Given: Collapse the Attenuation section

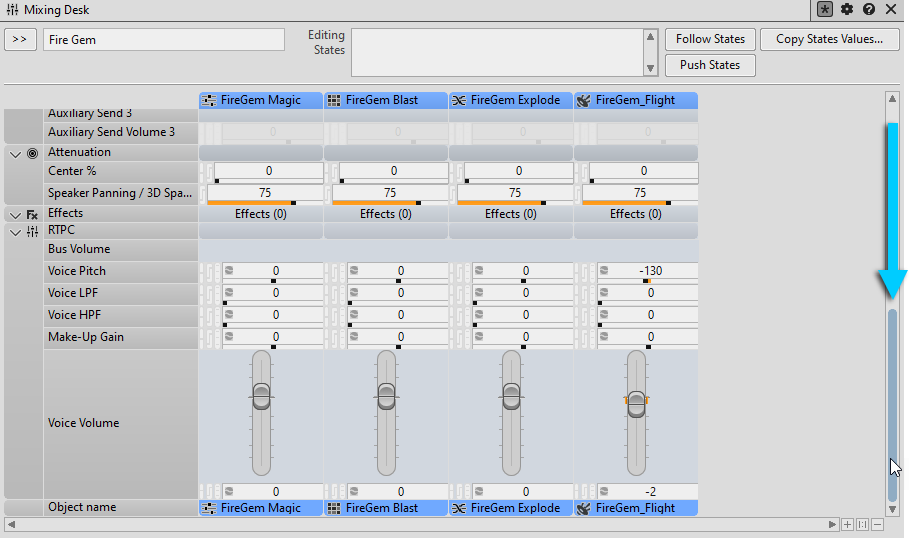Looking at the screenshot, I should pyautogui.click(x=15, y=153).
